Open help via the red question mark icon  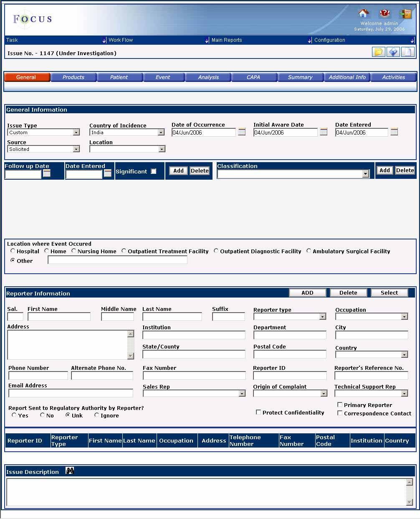click(385, 13)
